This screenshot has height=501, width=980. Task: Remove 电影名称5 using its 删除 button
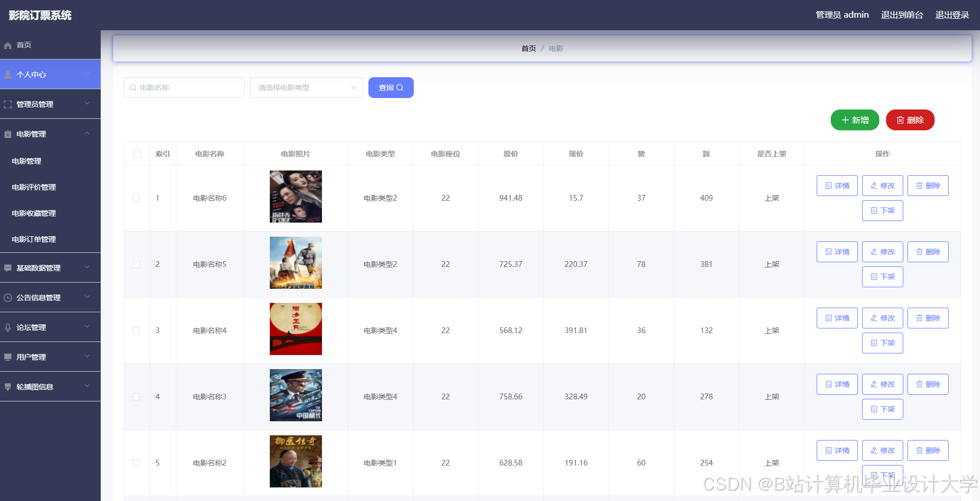tap(928, 252)
